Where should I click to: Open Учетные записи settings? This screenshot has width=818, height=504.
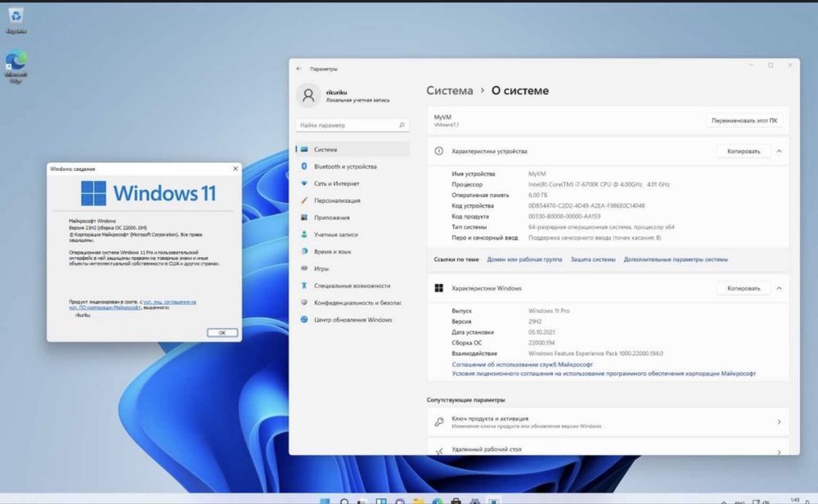click(x=353, y=234)
